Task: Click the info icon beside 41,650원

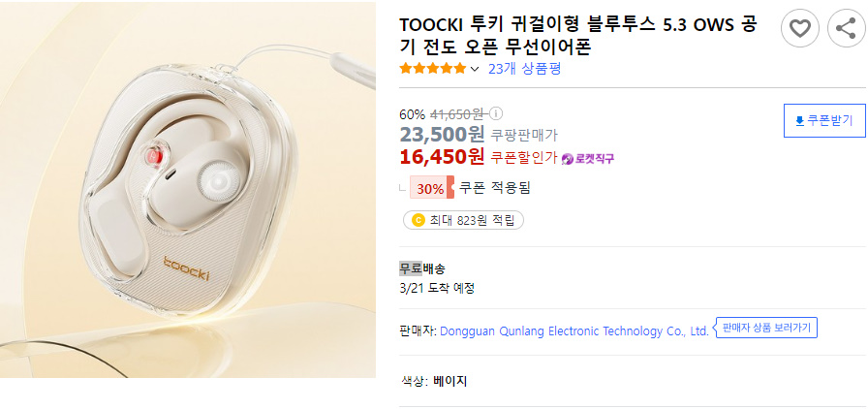Action: point(497,114)
